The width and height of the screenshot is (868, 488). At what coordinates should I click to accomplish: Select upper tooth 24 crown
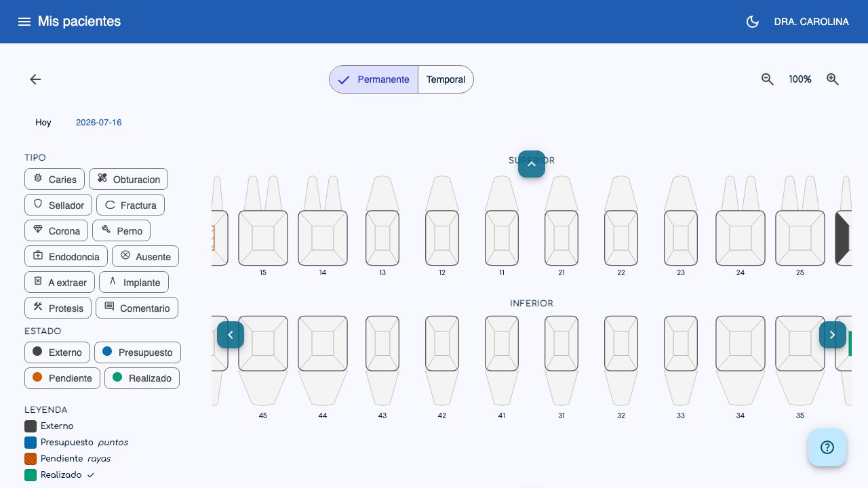coord(741,238)
